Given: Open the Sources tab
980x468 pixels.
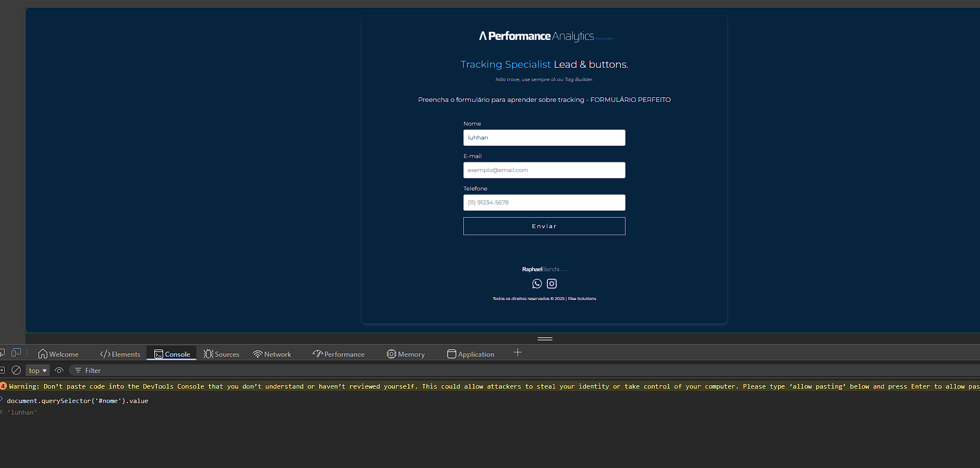Looking at the screenshot, I should pos(221,354).
